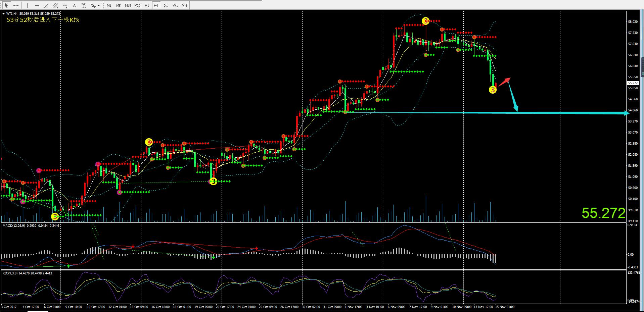The image size is (644, 312).
Task: Click the 49.610 price scale label
Action: coord(633,210)
